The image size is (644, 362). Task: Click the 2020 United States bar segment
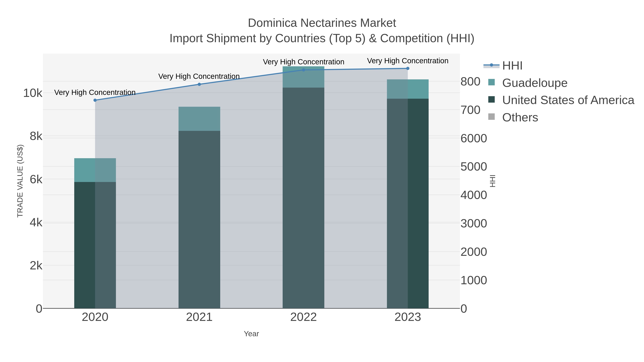[x=95, y=245]
